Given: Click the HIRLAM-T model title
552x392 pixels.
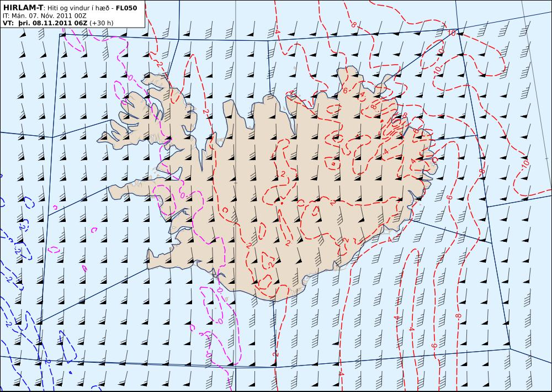Looking at the screenshot, I should click(23, 8).
